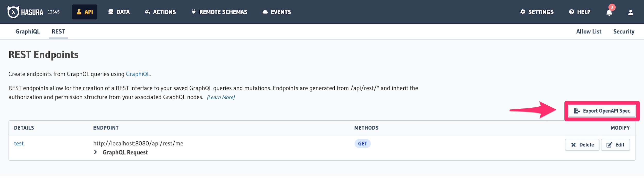Click the Hasura logo
This screenshot has height=187, width=644.
pos(13,12)
